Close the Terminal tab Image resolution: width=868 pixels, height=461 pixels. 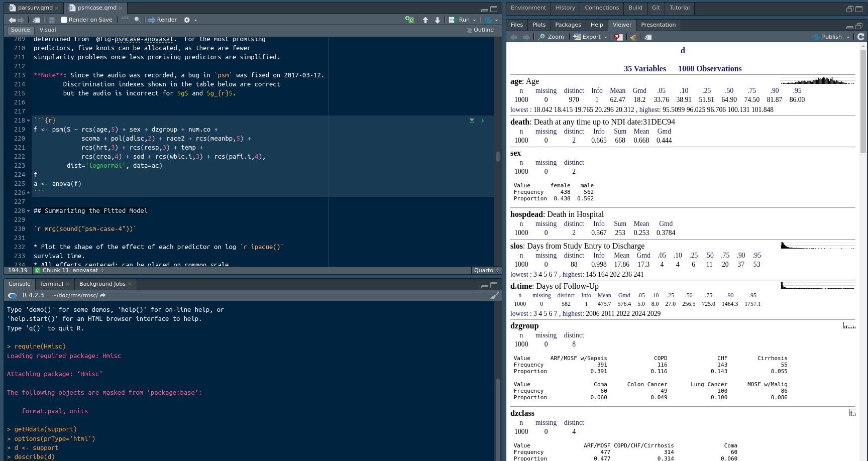[67, 285]
